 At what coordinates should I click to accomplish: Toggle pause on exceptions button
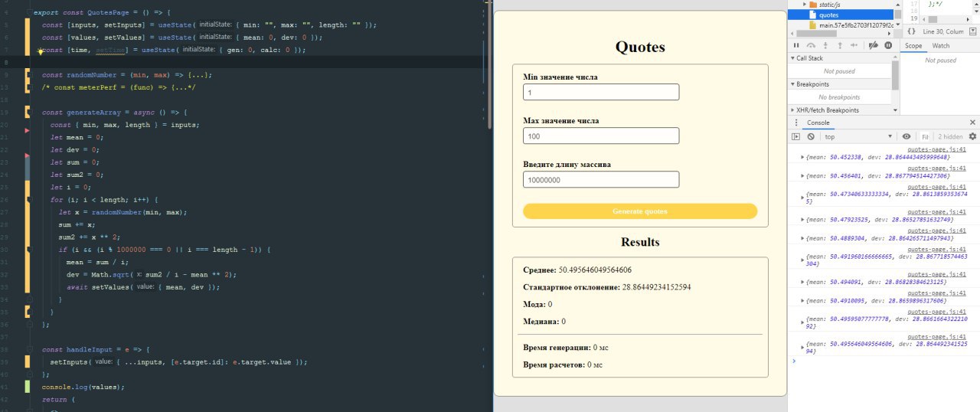point(888,45)
